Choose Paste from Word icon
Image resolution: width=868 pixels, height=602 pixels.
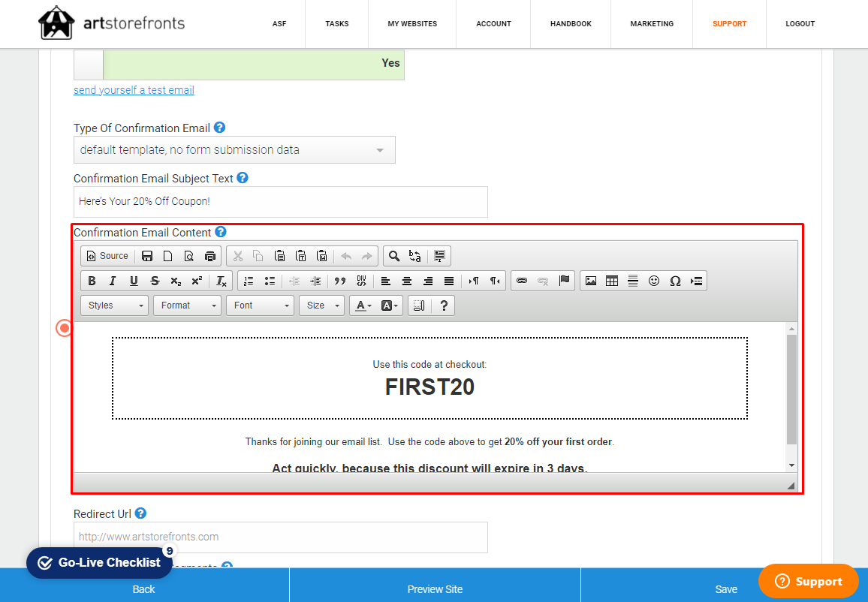(x=321, y=256)
